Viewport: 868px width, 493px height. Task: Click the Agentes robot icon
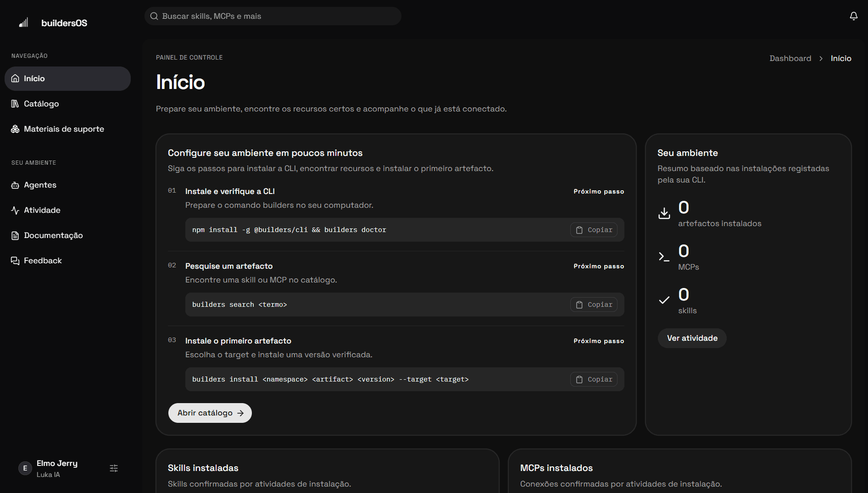coord(15,185)
